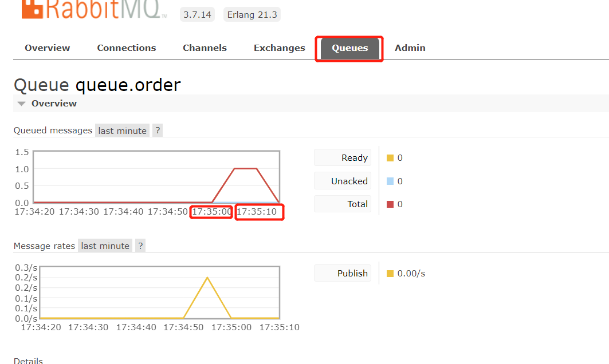This screenshot has width=609, height=364.
Task: Click the Message rates chart
Action: [x=160, y=292]
